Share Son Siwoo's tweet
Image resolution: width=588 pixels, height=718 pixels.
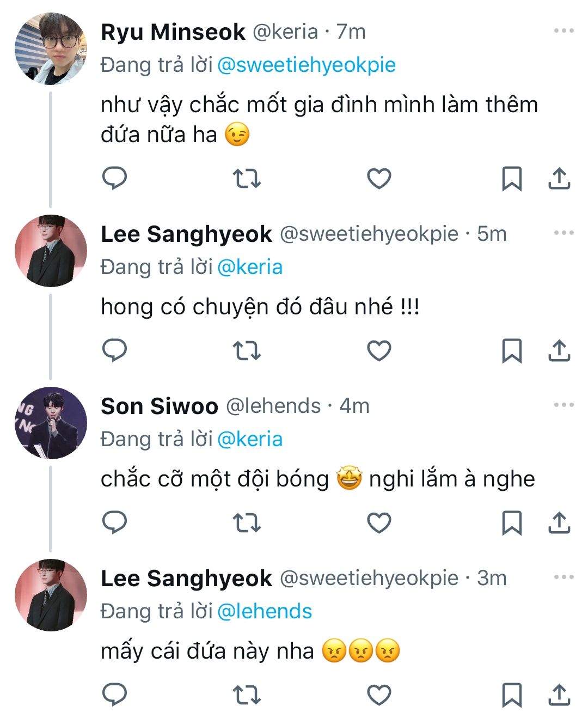pyautogui.click(x=559, y=522)
